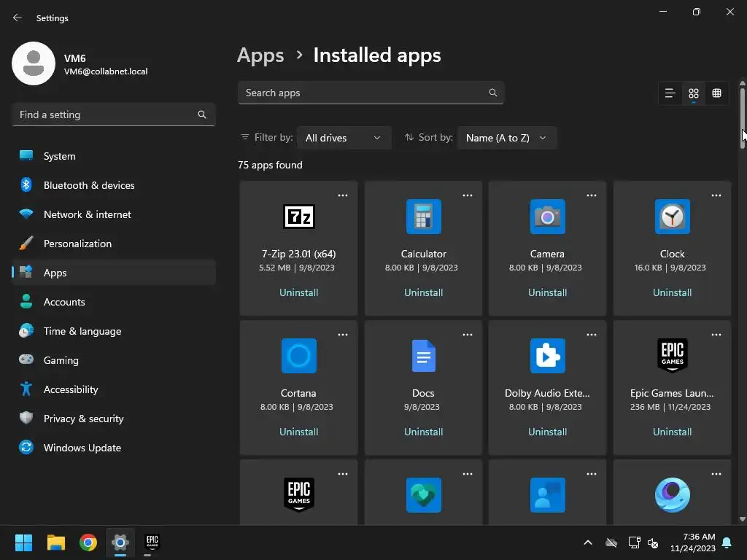This screenshot has width=747, height=560.
Task: Open the taskbar clock and date
Action: coord(693,542)
